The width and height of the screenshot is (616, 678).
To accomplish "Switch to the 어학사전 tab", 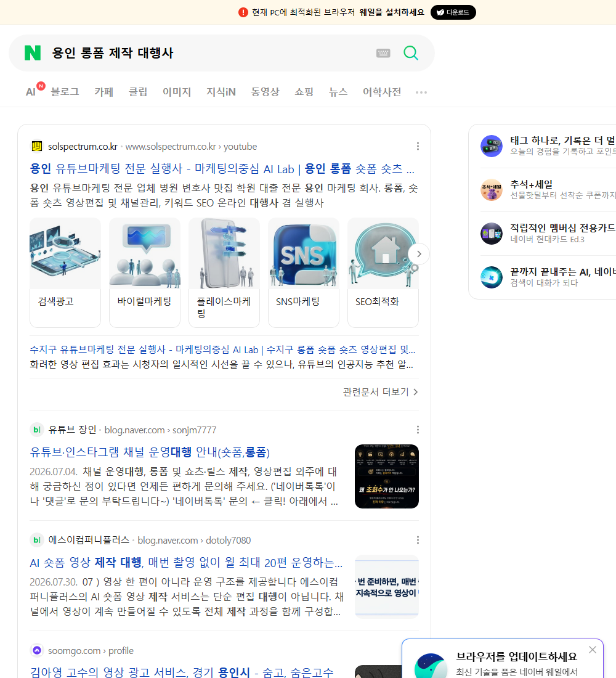I will coord(382,92).
